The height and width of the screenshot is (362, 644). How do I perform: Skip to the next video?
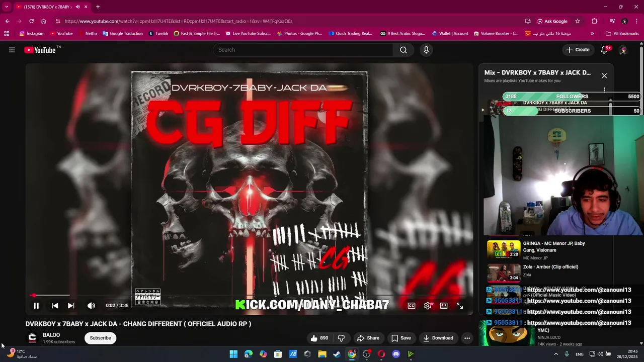pyautogui.click(x=71, y=306)
